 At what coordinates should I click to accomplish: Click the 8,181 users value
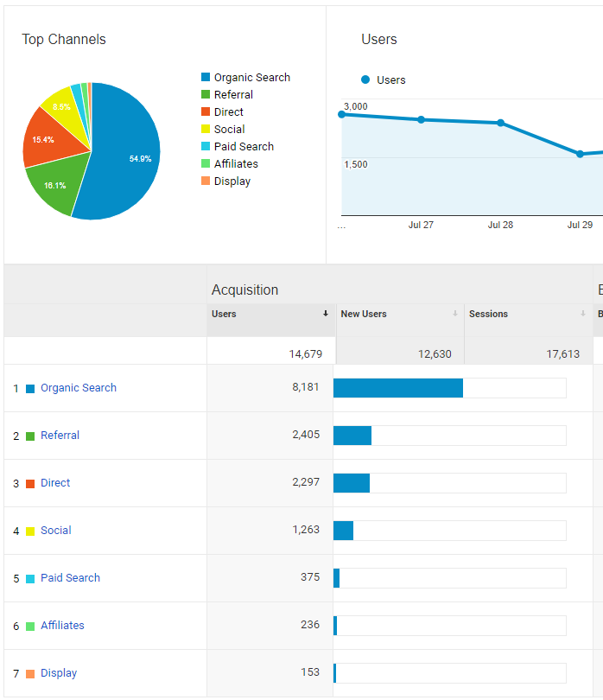pos(306,386)
